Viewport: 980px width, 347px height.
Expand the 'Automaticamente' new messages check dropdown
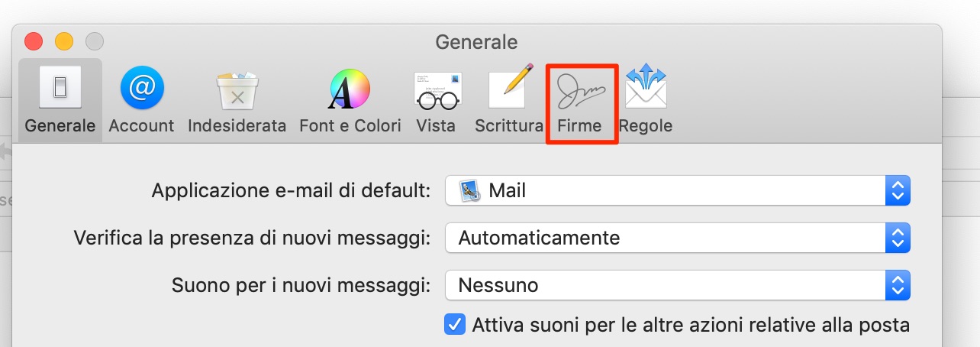click(678, 238)
